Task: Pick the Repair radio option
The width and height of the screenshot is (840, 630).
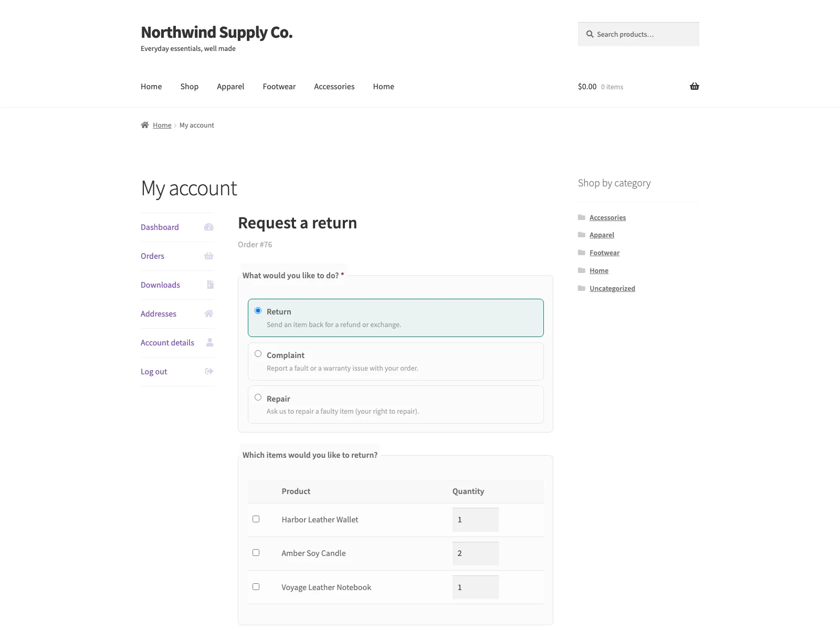Action: coord(258,397)
